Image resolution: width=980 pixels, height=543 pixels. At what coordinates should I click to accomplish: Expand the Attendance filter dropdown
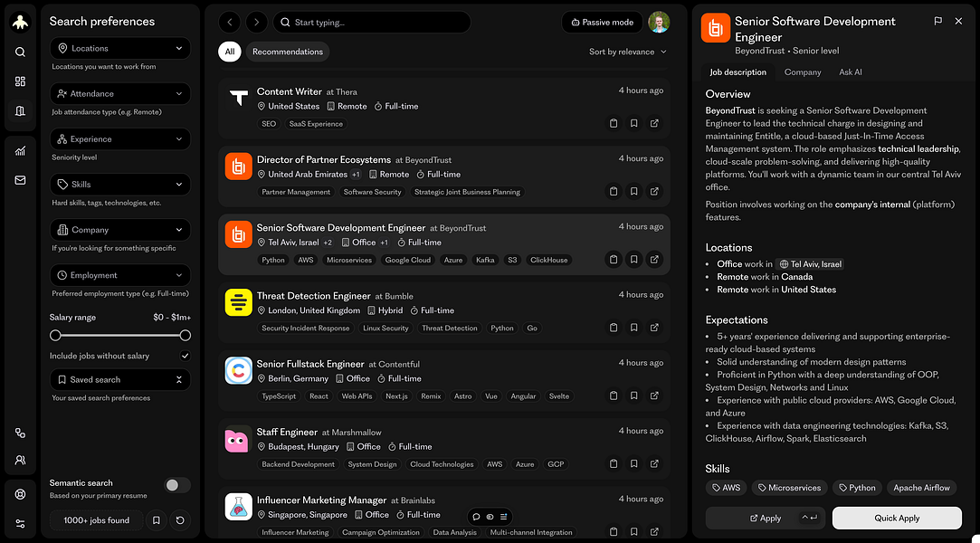coord(120,94)
